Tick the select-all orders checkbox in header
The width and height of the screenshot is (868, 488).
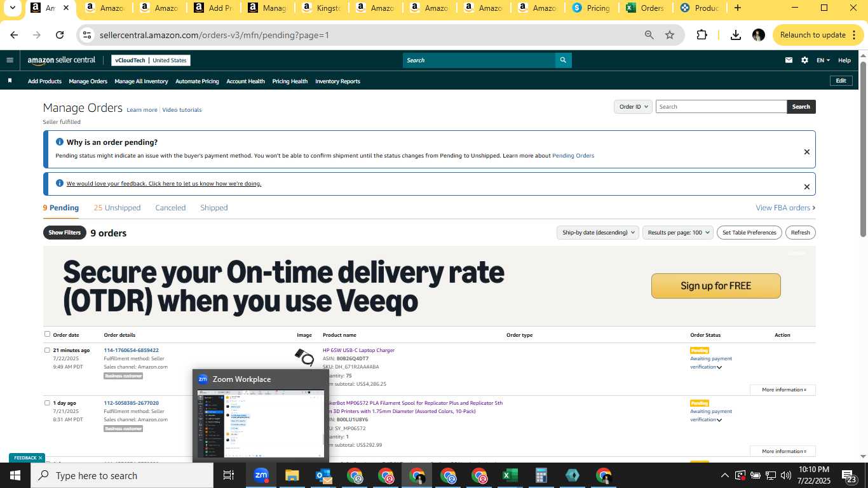[47, 334]
